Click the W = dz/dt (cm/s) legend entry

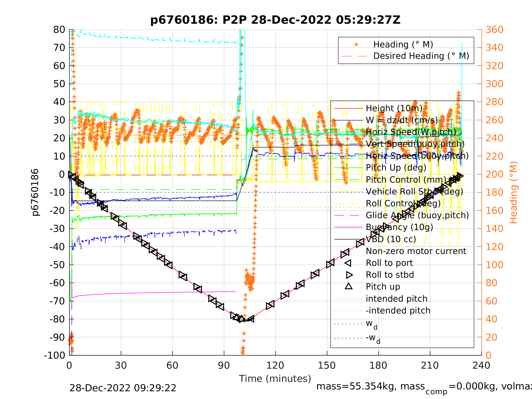(x=402, y=120)
